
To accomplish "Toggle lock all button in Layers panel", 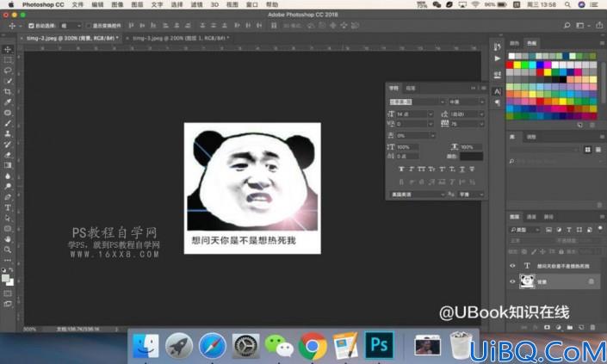I will click(x=561, y=252).
